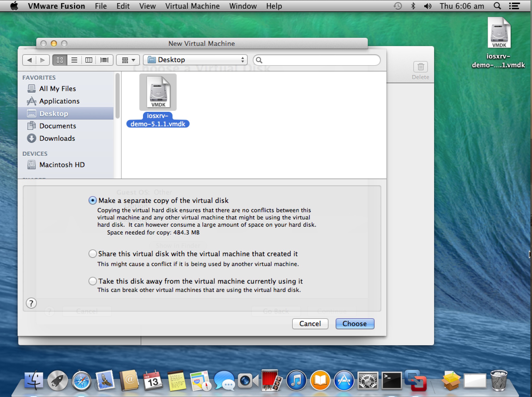
Task: Click the help question mark button
Action: point(31,303)
